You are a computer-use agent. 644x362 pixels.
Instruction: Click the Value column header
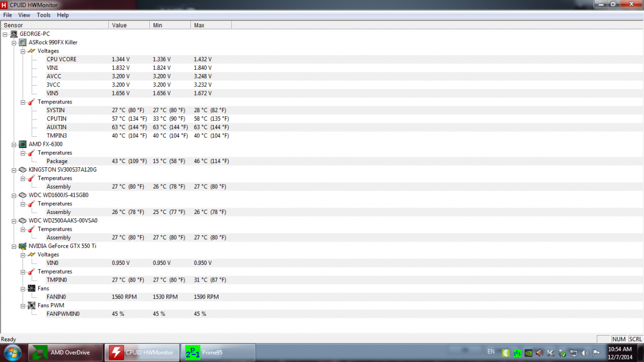(x=129, y=25)
